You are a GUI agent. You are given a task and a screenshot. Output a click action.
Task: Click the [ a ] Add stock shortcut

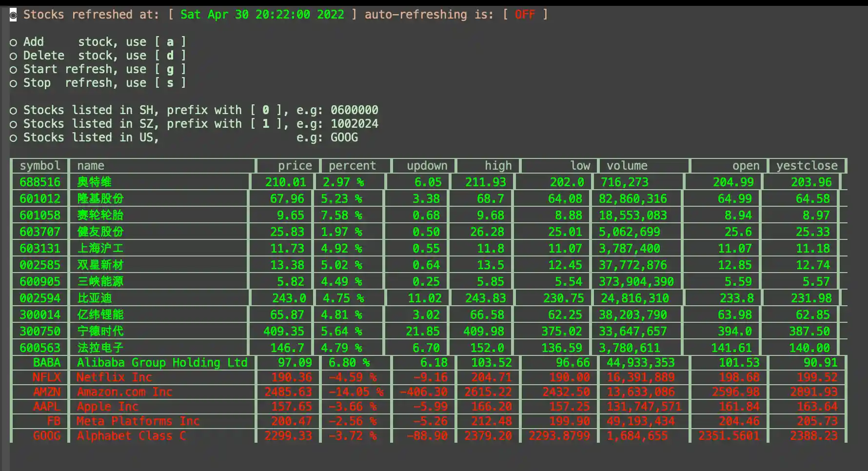[x=170, y=42]
